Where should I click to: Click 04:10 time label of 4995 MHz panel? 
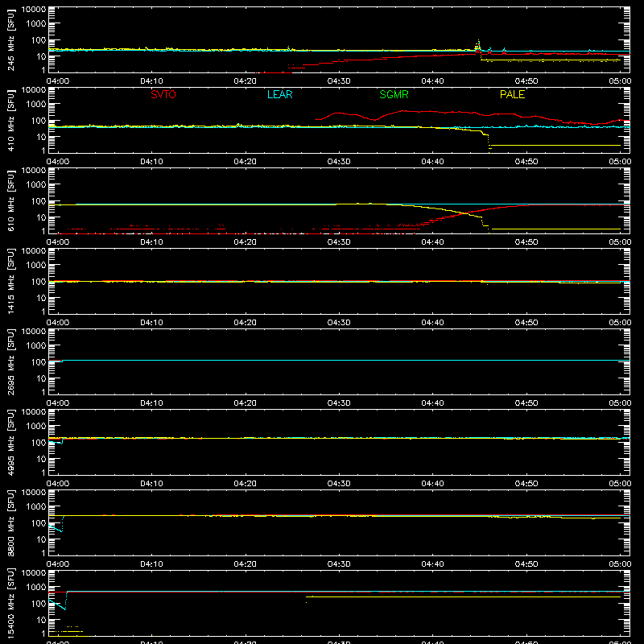tap(151, 484)
